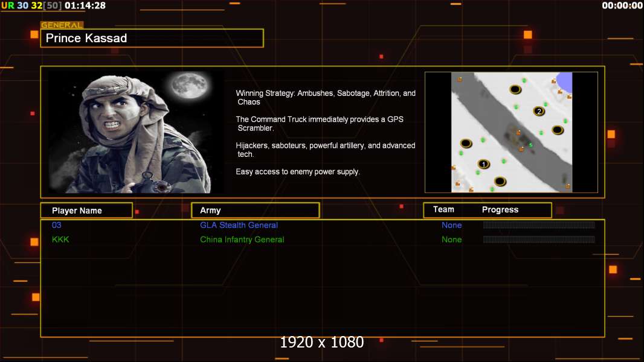
Task: Click the Hijackers, saboteurs description text
Action: tap(325, 150)
